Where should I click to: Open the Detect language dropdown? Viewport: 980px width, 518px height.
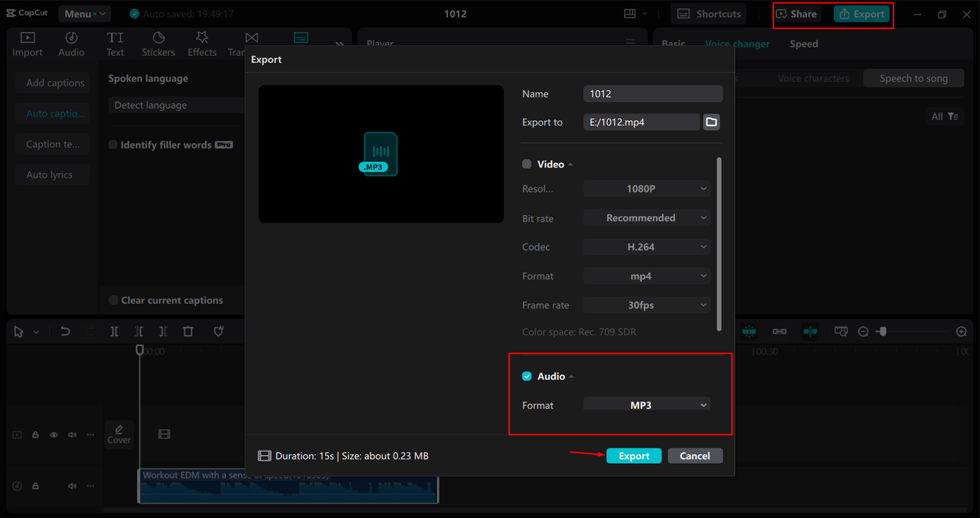pyautogui.click(x=177, y=105)
